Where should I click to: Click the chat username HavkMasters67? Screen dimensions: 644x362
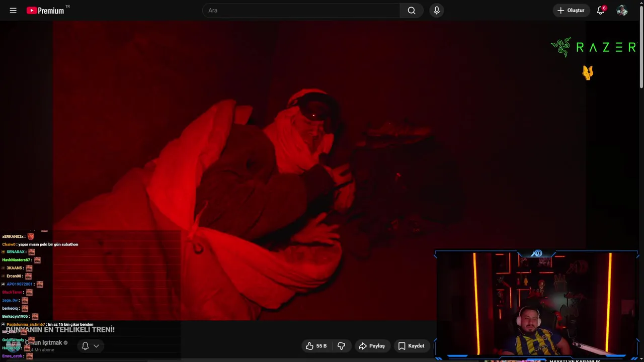click(x=17, y=260)
